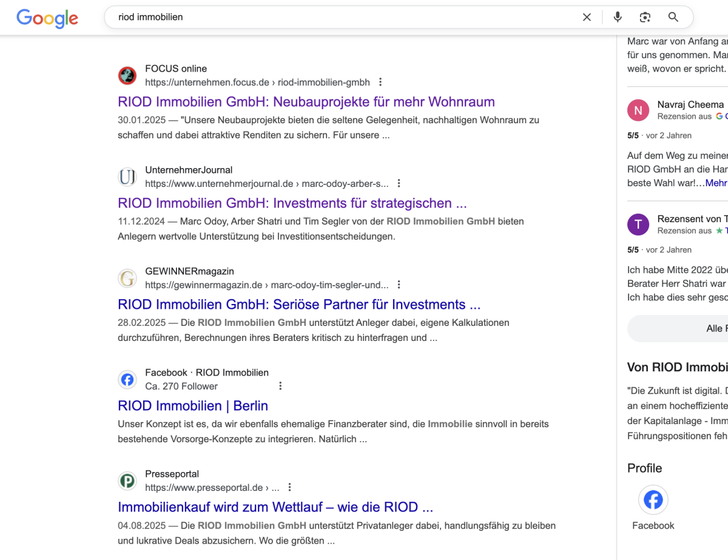Click 'FOCUS online' source name
The height and width of the screenshot is (560, 728).
176,69
